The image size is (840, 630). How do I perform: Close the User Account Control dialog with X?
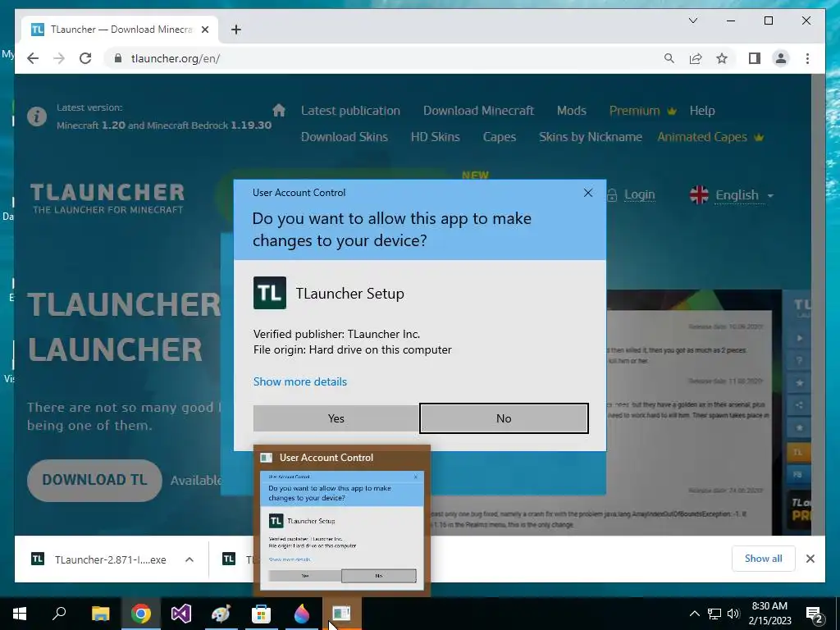(587, 193)
